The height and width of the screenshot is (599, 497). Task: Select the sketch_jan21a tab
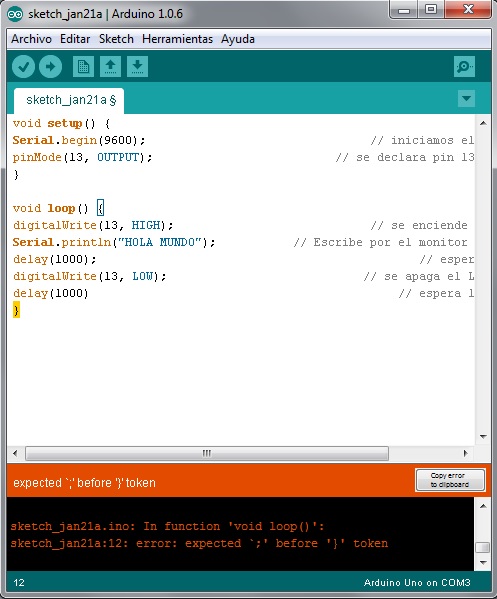click(x=69, y=100)
